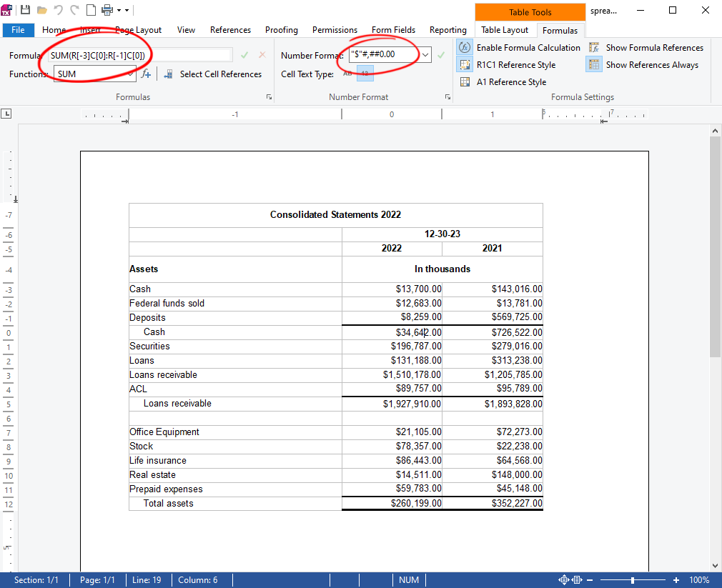
Task: Open the print button's dropdown arrow
Action: click(119, 10)
